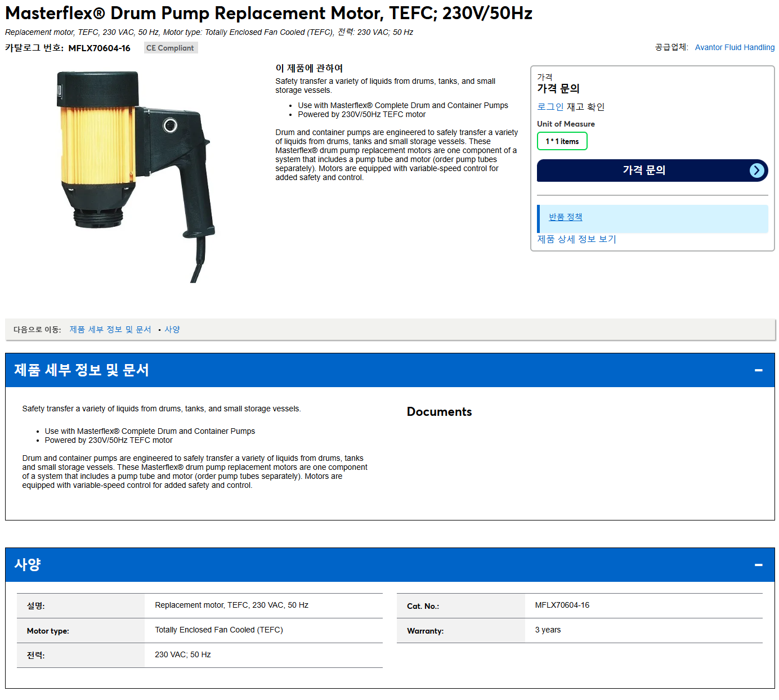Click the "설명:" label in the specifications table
Image resolution: width=779 pixels, height=700 pixels.
coord(35,606)
